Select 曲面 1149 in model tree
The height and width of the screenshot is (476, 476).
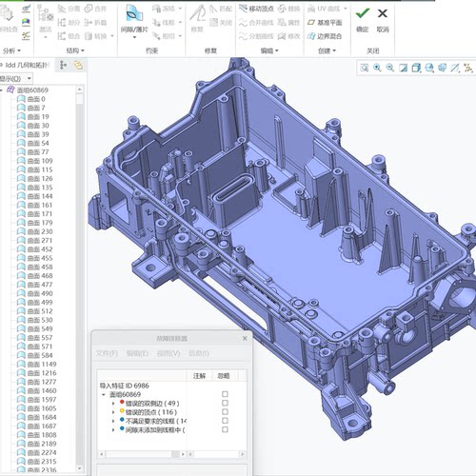click(36, 364)
